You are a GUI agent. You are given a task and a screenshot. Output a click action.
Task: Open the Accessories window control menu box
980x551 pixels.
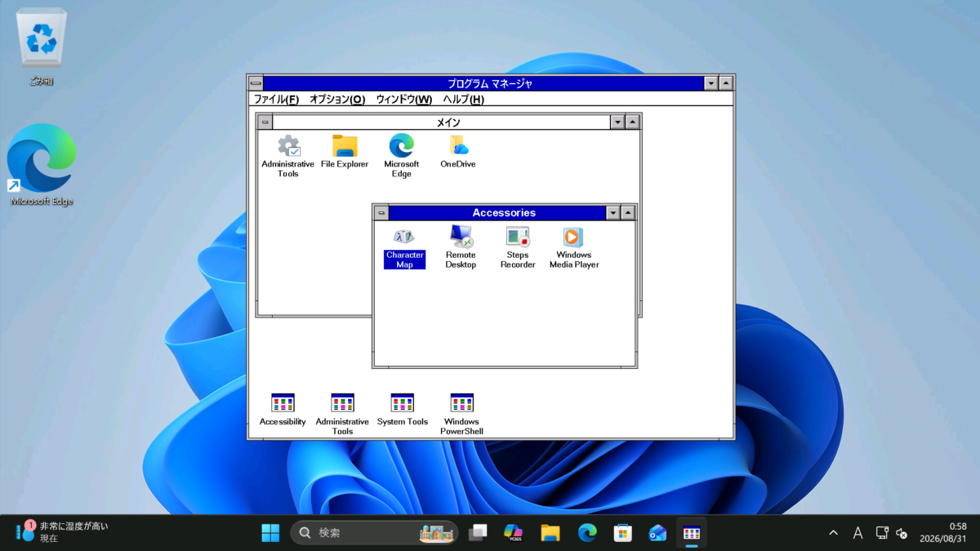pos(381,213)
